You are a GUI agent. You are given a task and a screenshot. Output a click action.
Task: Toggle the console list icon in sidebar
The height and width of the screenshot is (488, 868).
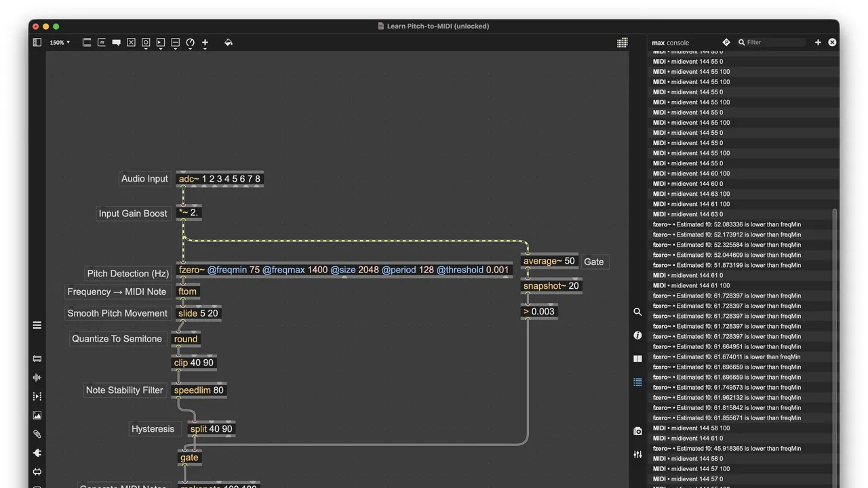(x=637, y=382)
